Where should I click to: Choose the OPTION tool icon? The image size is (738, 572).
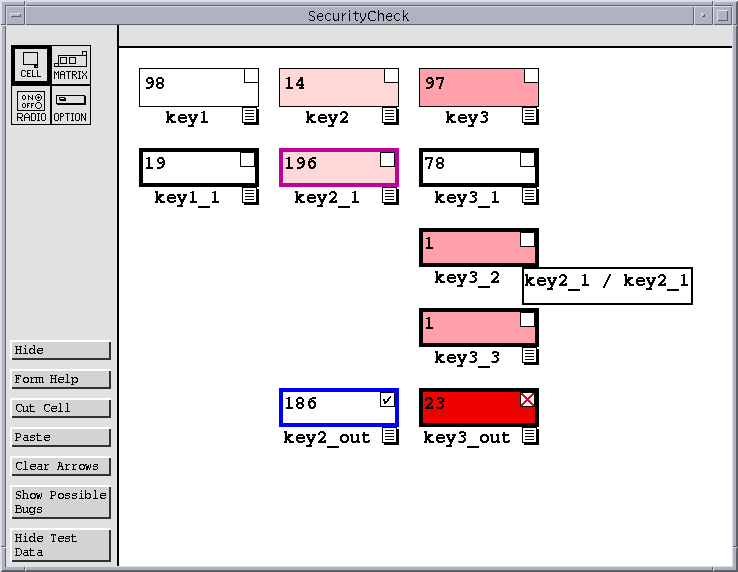(x=70, y=105)
